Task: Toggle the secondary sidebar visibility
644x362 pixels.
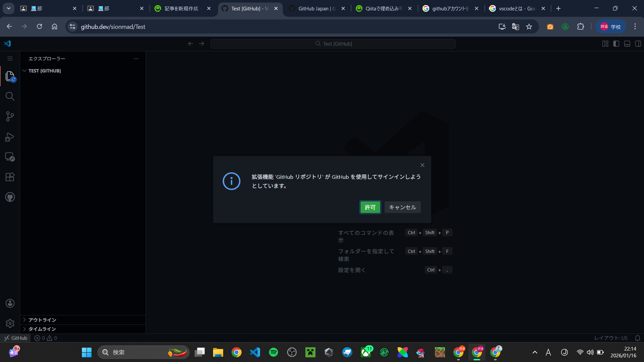Action: click(638, 44)
